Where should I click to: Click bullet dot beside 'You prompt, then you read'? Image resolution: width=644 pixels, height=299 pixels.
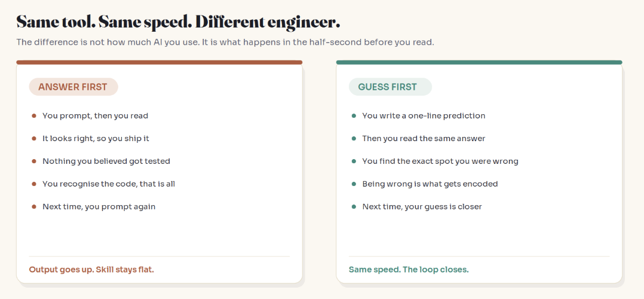click(x=34, y=116)
